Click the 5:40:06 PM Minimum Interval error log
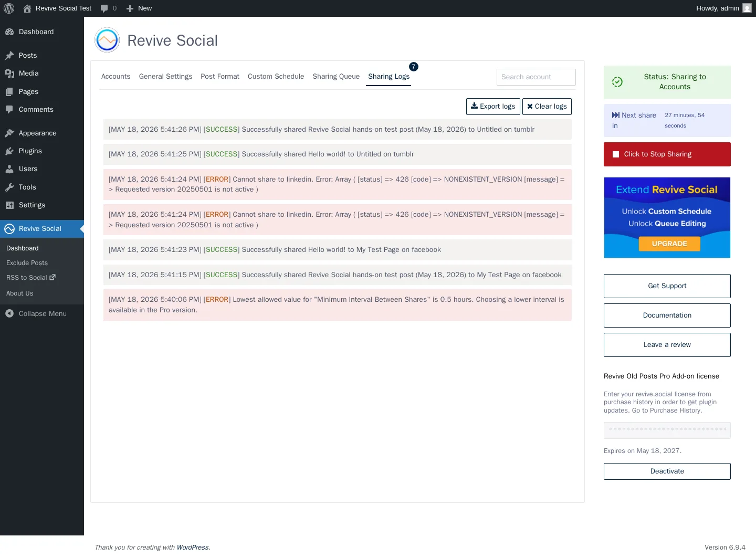This screenshot has width=756, height=558. tap(338, 305)
